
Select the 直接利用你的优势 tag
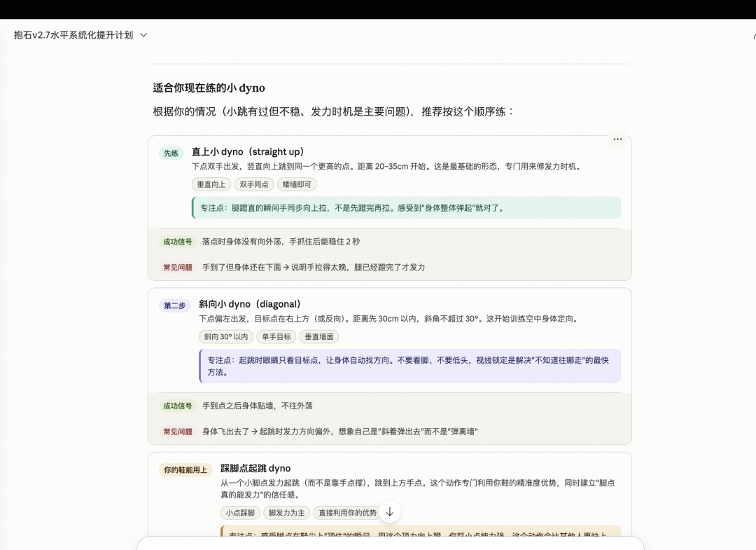point(348,513)
